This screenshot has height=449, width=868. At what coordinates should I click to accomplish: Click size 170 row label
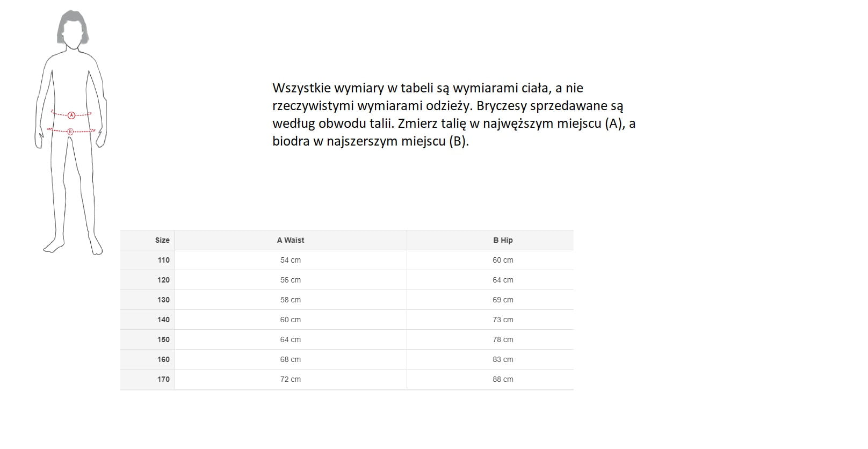coord(163,379)
